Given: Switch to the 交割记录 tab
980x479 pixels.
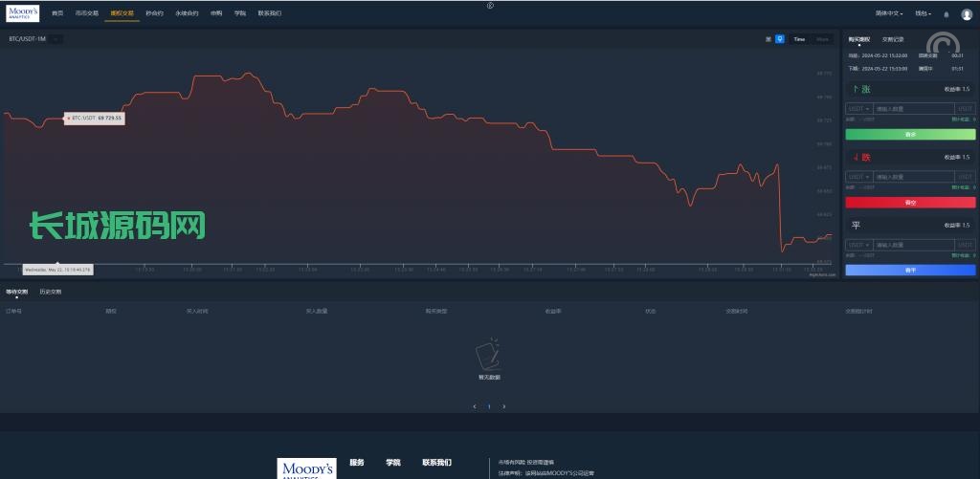Looking at the screenshot, I should (892, 39).
